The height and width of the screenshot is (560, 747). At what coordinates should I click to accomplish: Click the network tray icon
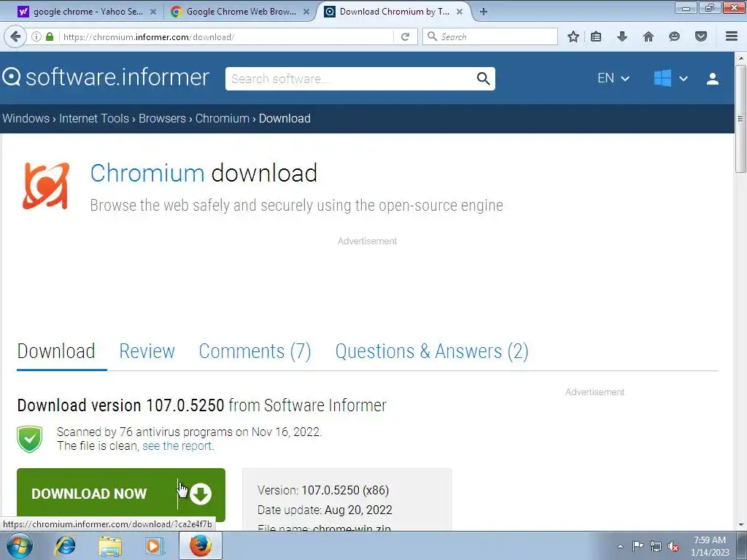[656, 546]
